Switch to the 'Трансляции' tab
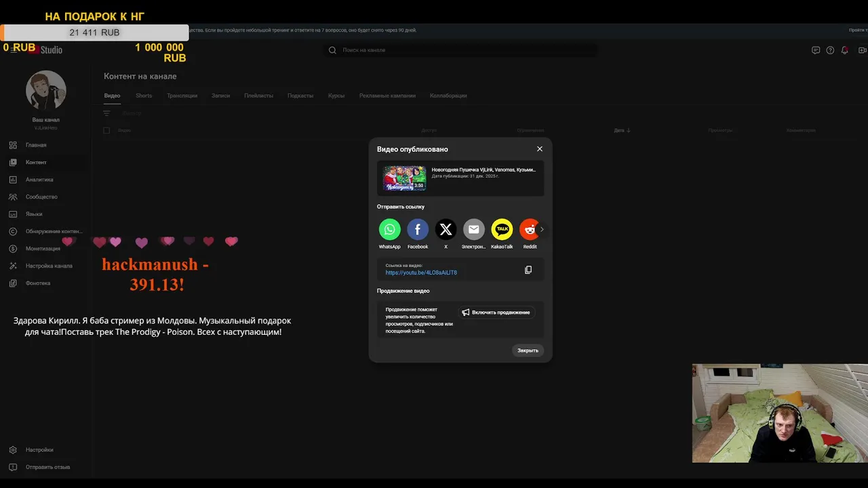 [182, 96]
